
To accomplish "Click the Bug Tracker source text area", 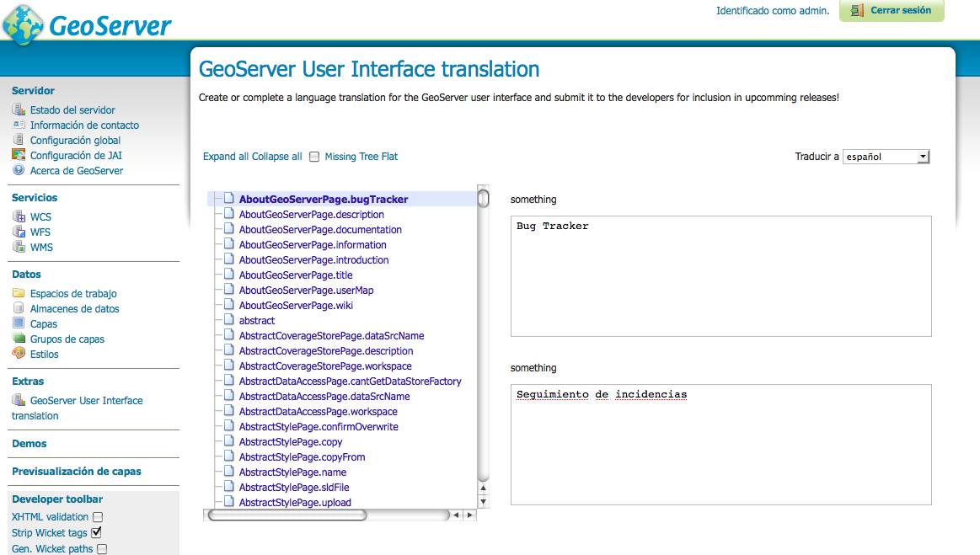I will pyautogui.click(x=720, y=275).
